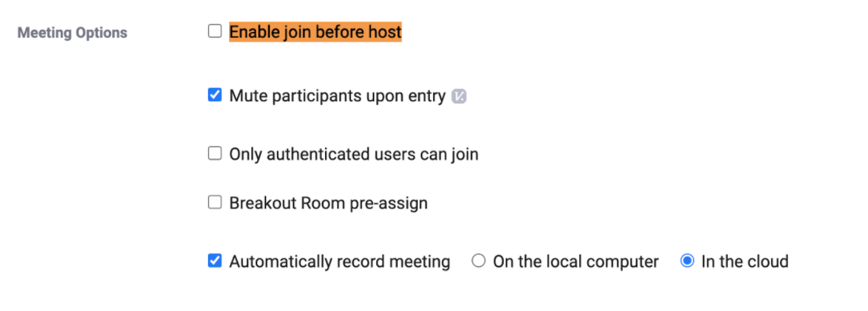Check the Only authenticated users can join box

[215, 153]
